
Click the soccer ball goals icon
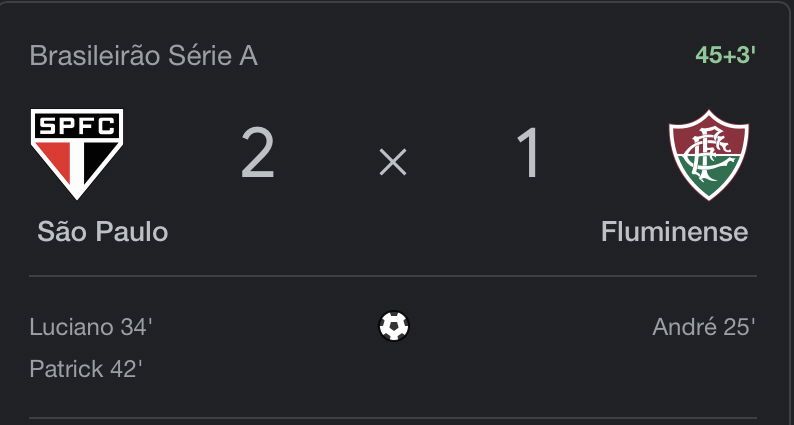click(x=393, y=326)
